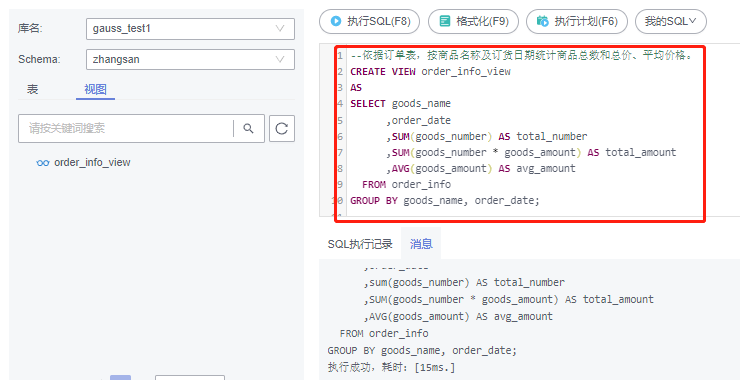
Task: Open the 消息 tab
Action: (421, 244)
